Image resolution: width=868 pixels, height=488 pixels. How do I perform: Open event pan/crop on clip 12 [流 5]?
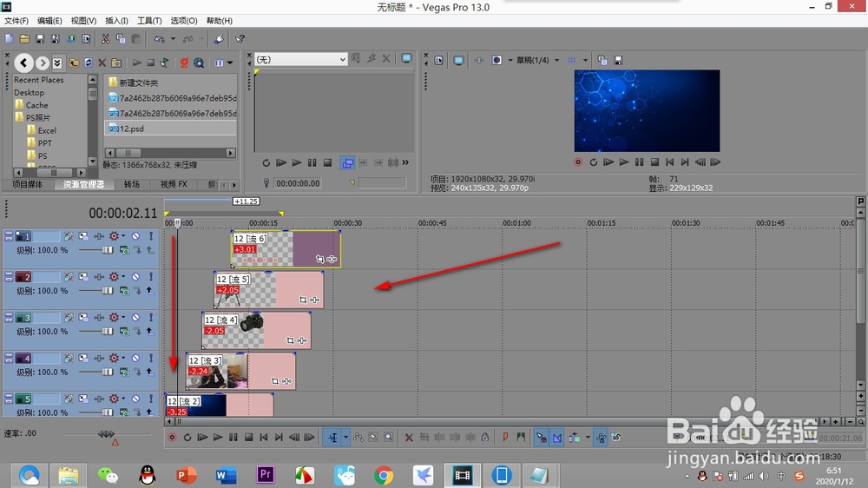tap(303, 300)
